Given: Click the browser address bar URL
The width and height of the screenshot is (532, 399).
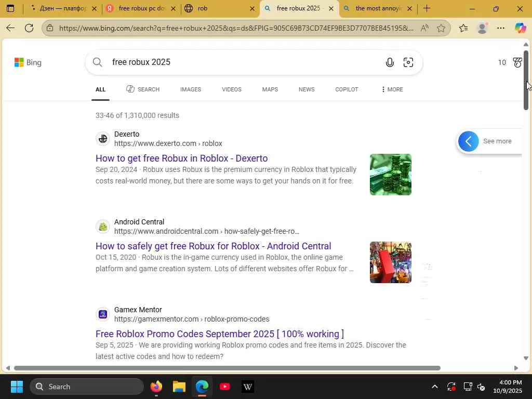Looking at the screenshot, I should [x=236, y=28].
